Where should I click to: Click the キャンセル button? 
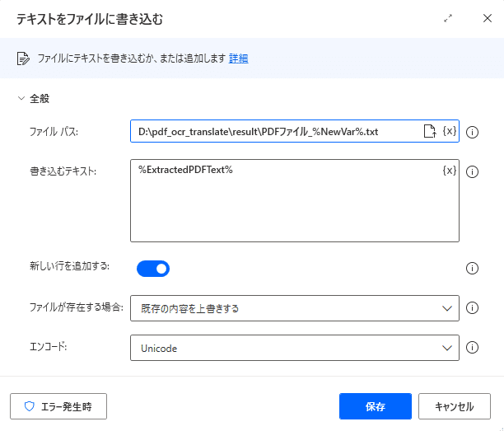[x=455, y=406]
